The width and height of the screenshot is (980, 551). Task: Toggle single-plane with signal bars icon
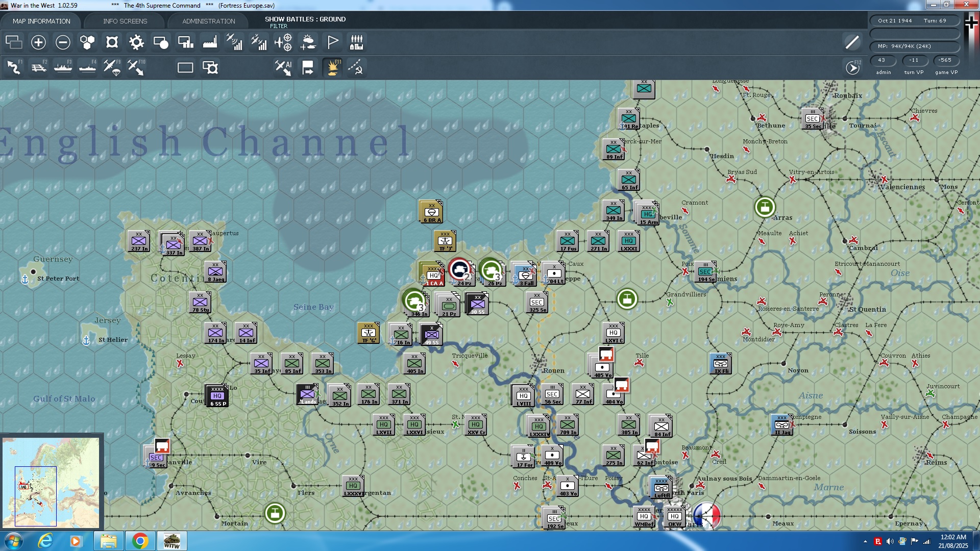point(234,42)
